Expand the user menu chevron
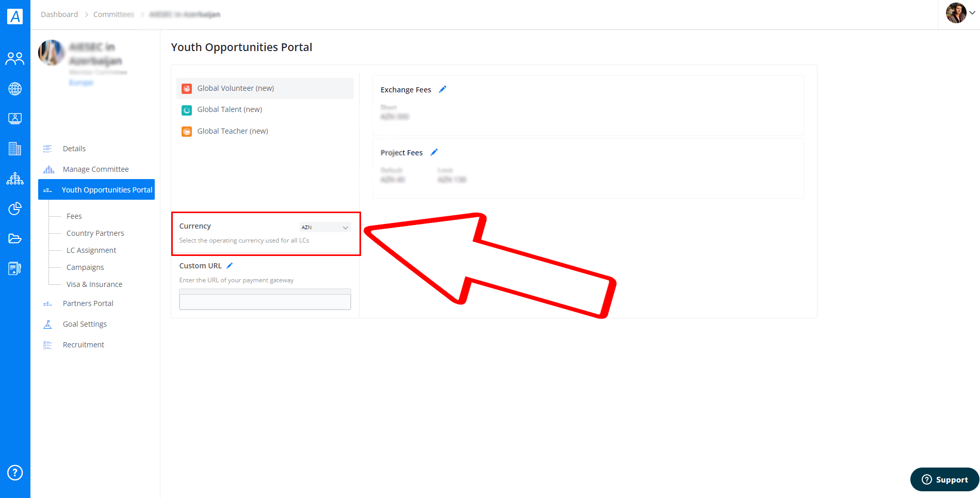 tap(972, 13)
